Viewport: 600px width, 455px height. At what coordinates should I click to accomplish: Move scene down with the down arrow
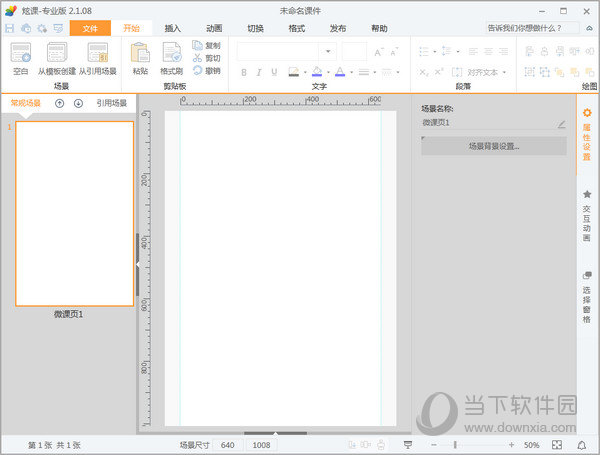78,103
